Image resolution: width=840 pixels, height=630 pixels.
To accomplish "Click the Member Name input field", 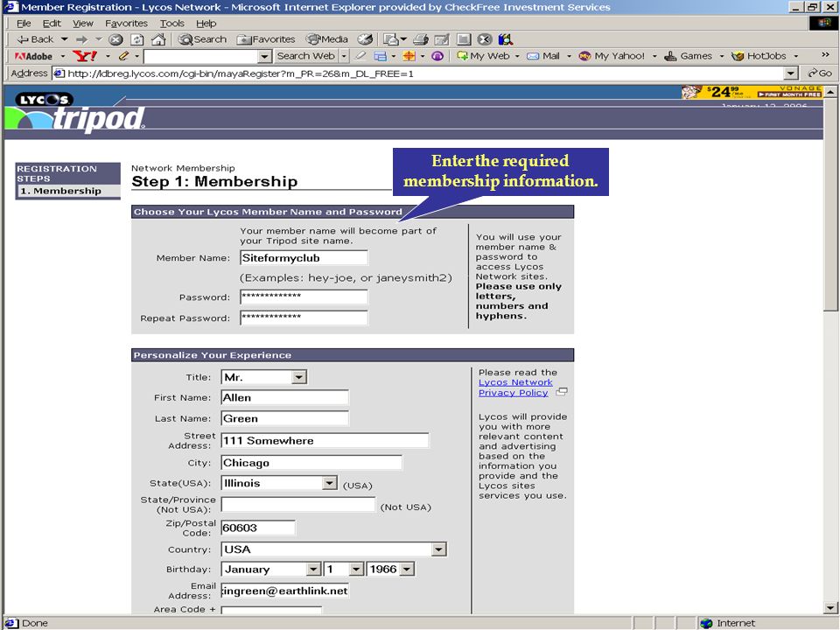I will (x=304, y=257).
